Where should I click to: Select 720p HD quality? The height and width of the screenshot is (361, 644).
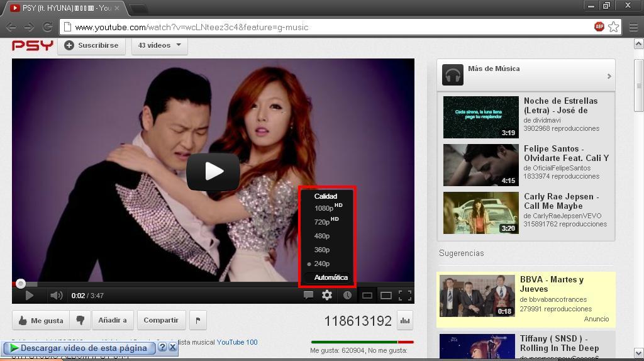327,222
